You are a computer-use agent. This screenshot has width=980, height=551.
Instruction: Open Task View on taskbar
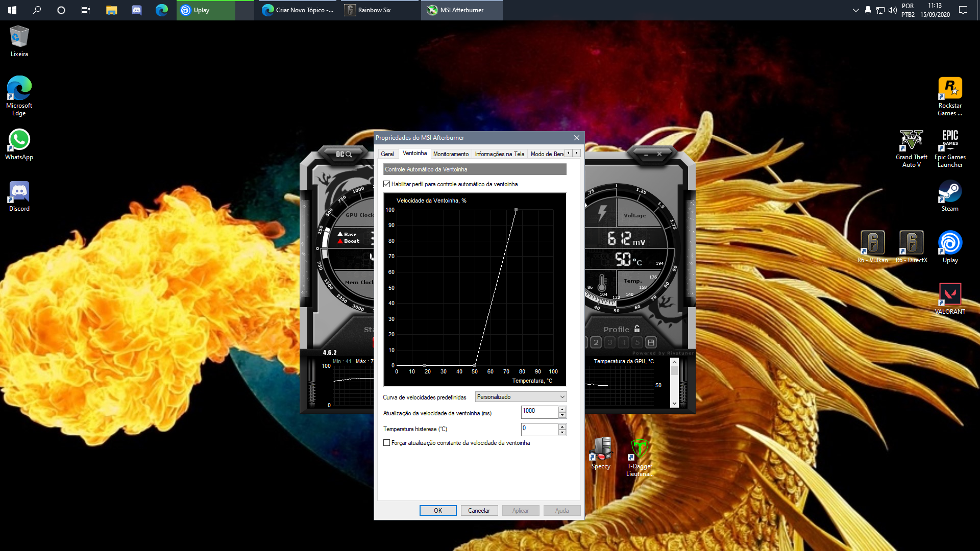click(x=86, y=10)
